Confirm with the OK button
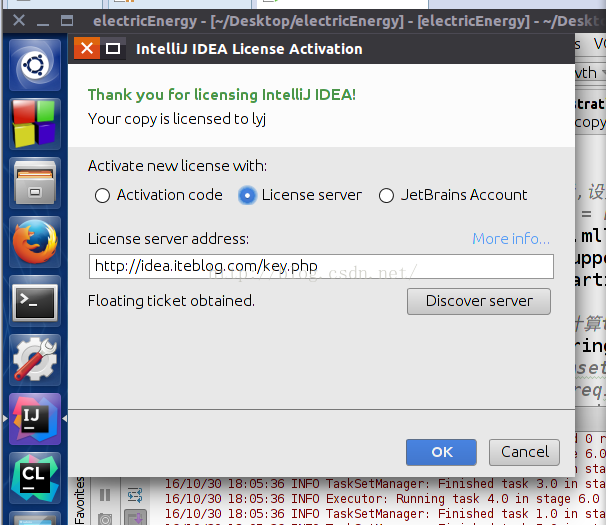 click(x=441, y=452)
